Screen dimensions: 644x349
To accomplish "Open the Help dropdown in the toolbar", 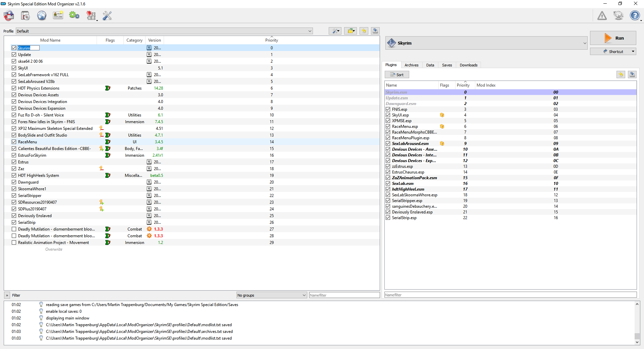I will click(636, 15).
